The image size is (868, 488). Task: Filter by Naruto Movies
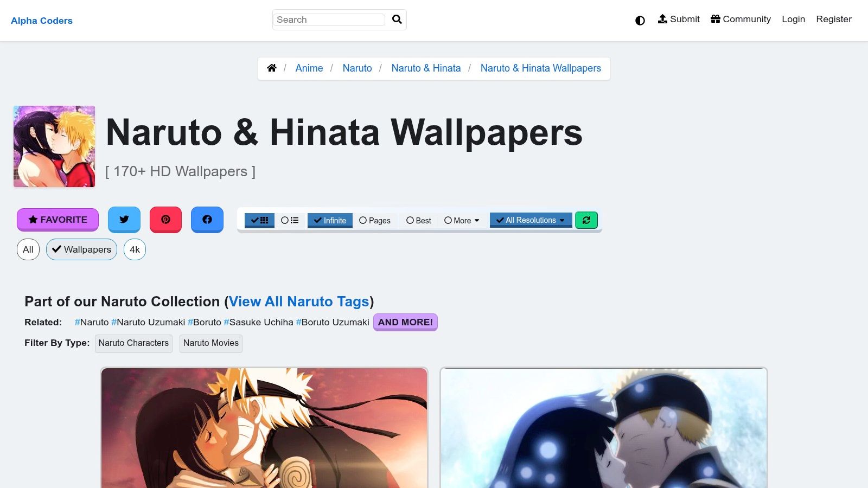tap(211, 343)
